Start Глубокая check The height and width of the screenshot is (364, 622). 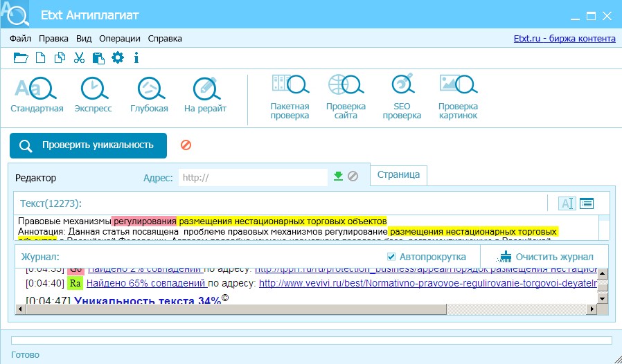click(x=149, y=95)
